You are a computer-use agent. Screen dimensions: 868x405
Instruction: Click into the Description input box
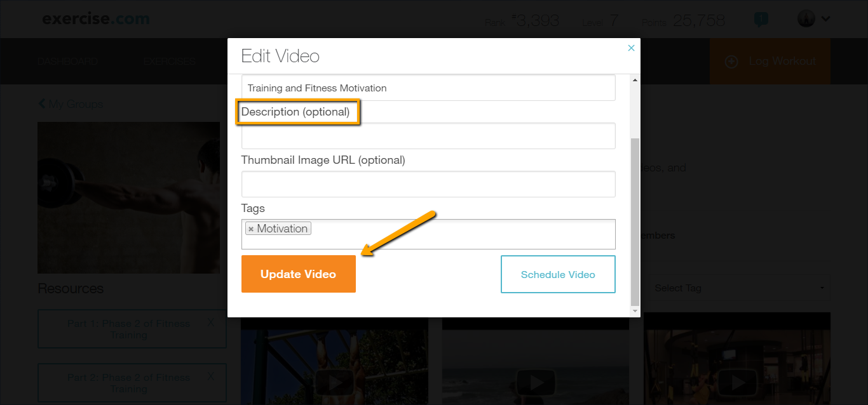tap(428, 136)
